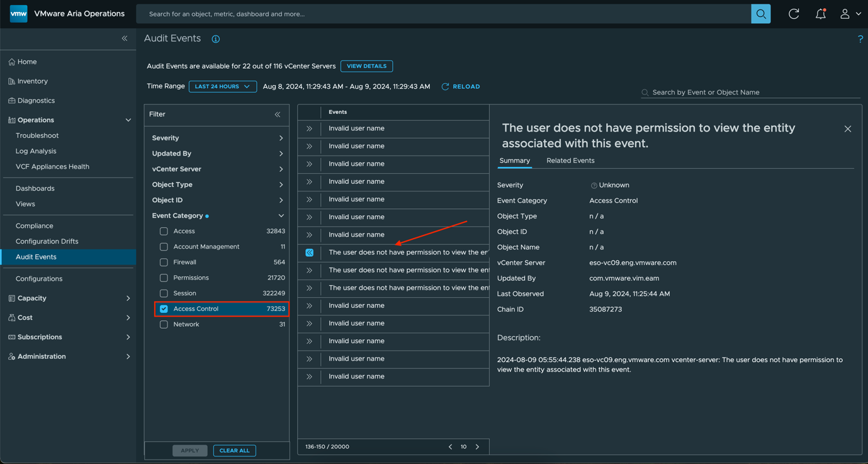Open the user account menu
This screenshot has height=464, width=868.
tap(850, 14)
